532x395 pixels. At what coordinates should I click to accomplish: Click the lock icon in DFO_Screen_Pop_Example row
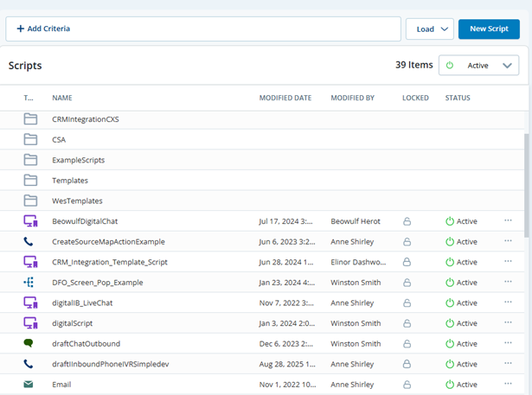407,283
